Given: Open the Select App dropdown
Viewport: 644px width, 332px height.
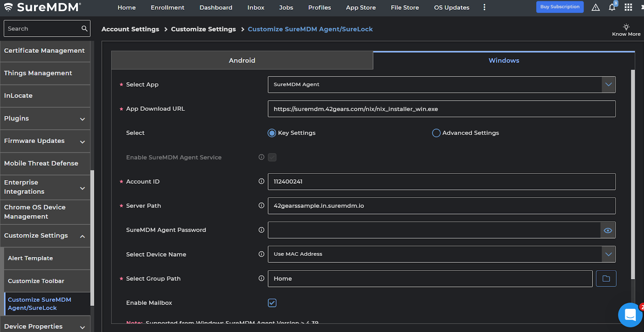Looking at the screenshot, I should click(x=442, y=85).
